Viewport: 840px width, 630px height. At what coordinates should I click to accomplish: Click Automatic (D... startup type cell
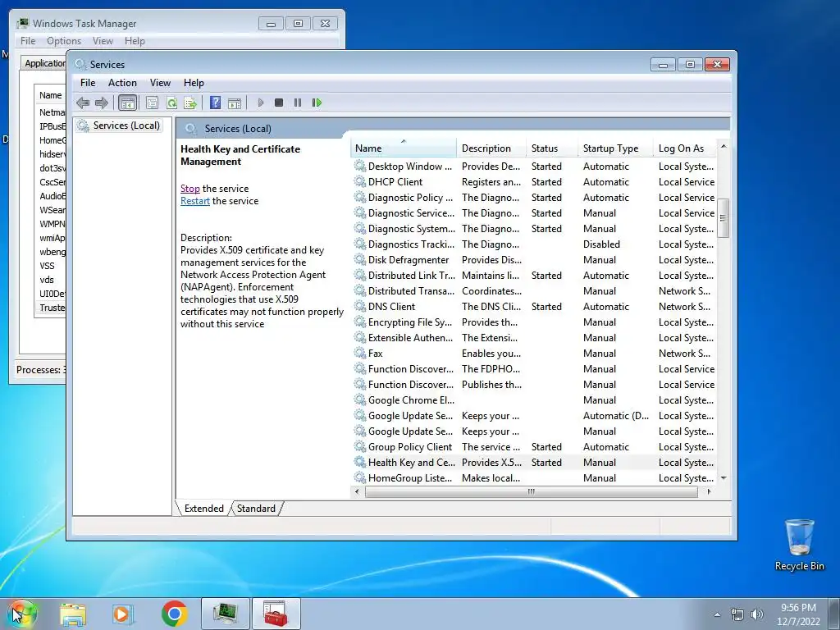point(615,416)
